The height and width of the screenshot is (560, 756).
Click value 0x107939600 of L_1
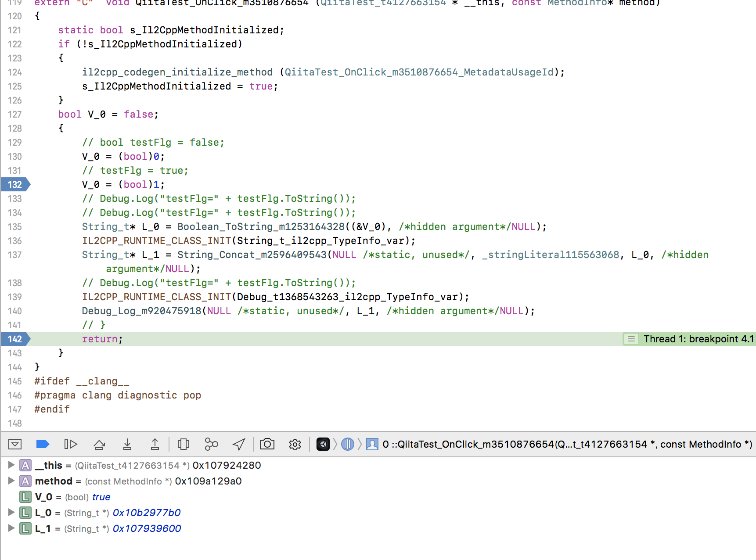[x=147, y=528]
